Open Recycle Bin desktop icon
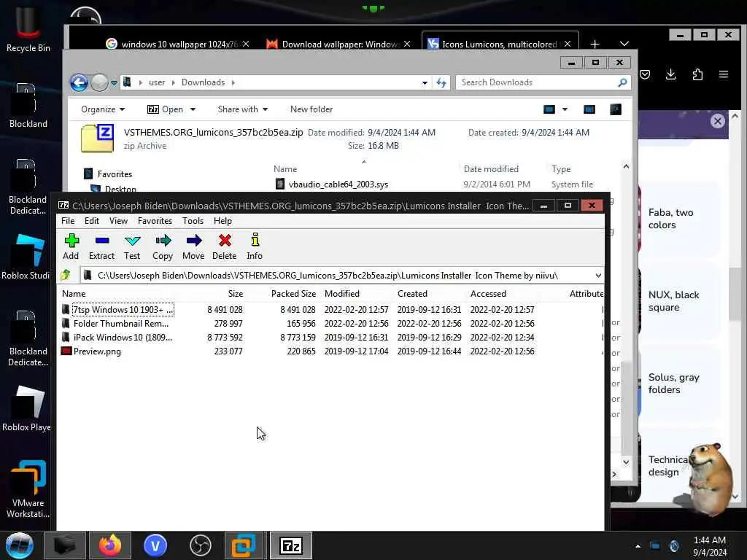Image resolution: width=747 pixels, height=560 pixels. [x=28, y=29]
